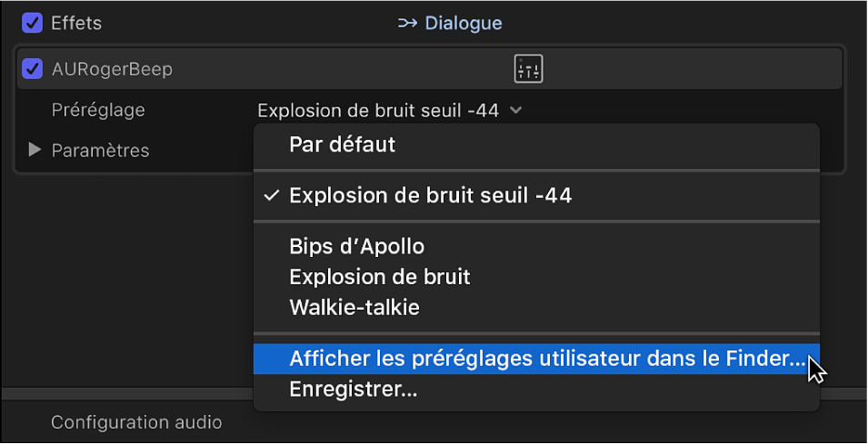Open the Préréglage pop-up showing Explosion de bruit seuil -44
The image size is (868, 444).
[x=378, y=111]
